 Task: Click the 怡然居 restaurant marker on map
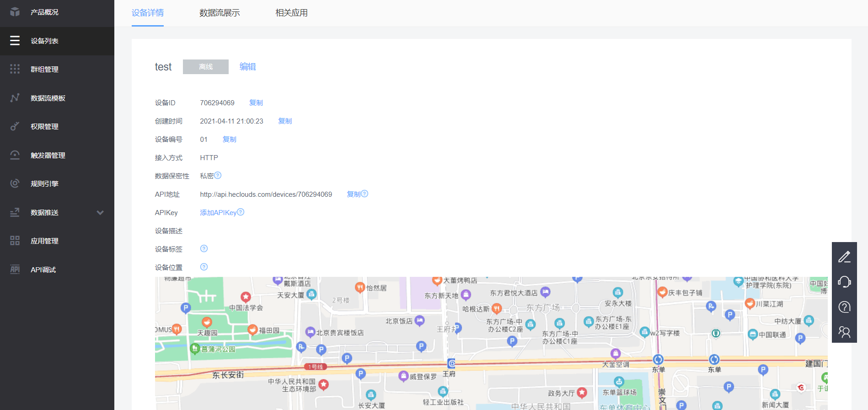(x=359, y=287)
